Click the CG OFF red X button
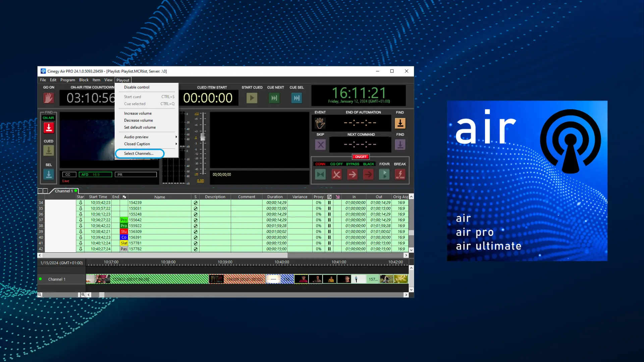This screenshot has height=362, width=644. [x=336, y=174]
